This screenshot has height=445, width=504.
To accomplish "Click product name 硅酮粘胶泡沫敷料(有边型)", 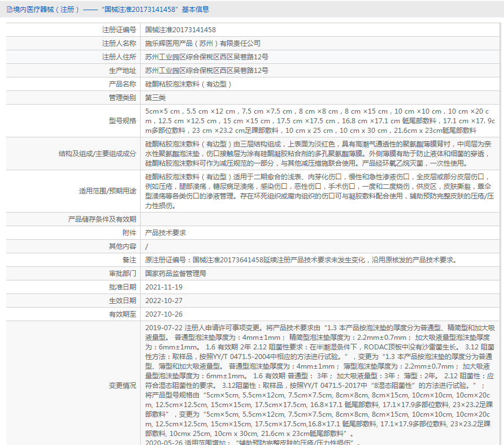I will (188, 84).
